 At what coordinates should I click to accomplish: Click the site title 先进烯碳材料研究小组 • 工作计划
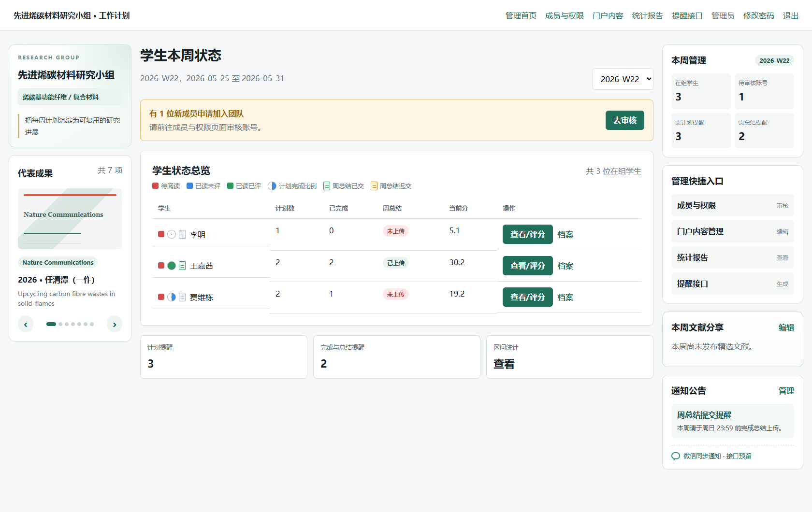[72, 15]
